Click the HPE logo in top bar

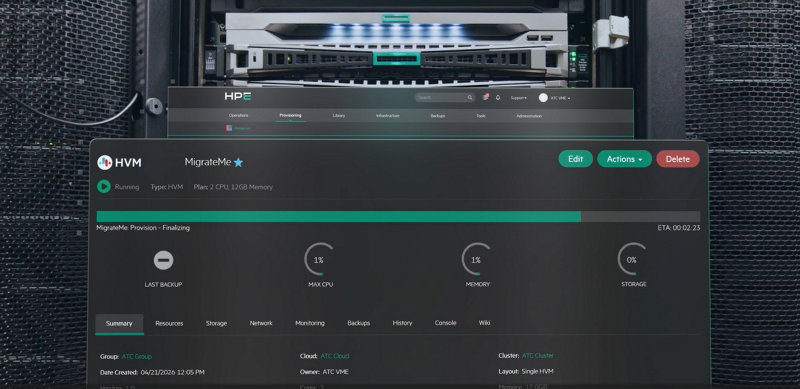tap(238, 96)
